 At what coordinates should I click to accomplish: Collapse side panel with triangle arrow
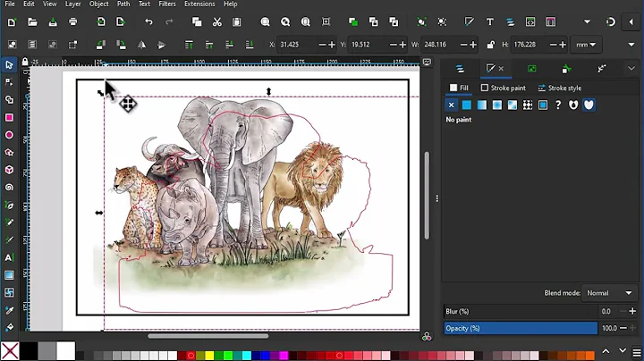pyautogui.click(x=631, y=22)
